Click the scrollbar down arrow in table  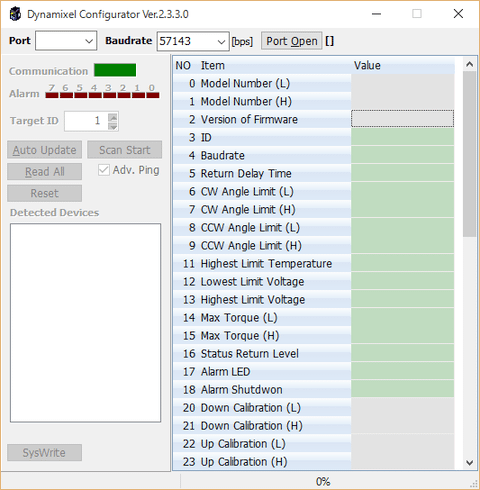pos(470,462)
